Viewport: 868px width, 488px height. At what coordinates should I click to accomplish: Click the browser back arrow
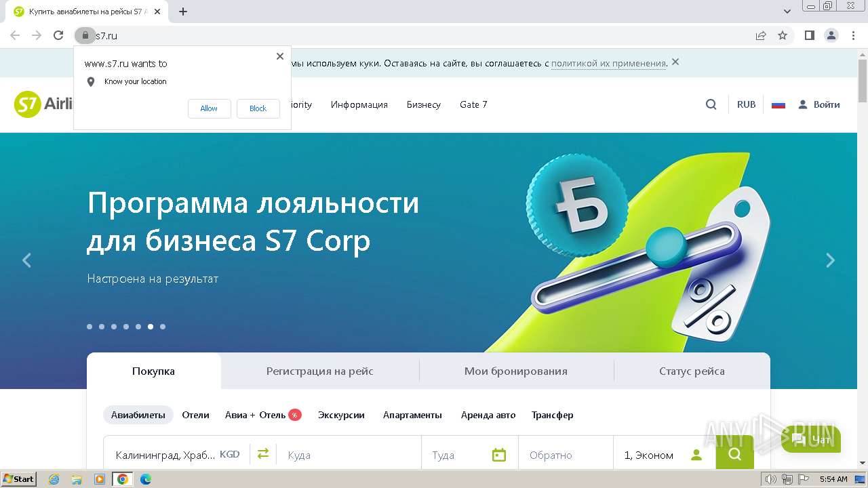(15, 35)
